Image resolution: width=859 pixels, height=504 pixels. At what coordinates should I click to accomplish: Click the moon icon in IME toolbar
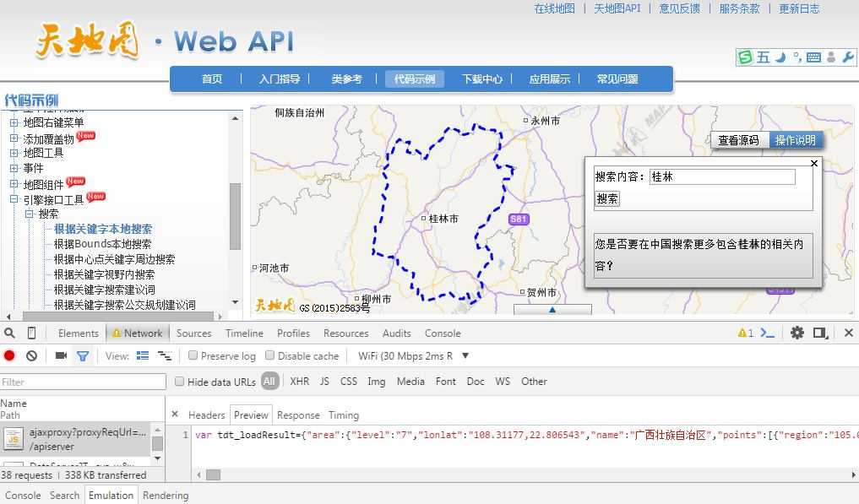tap(781, 57)
